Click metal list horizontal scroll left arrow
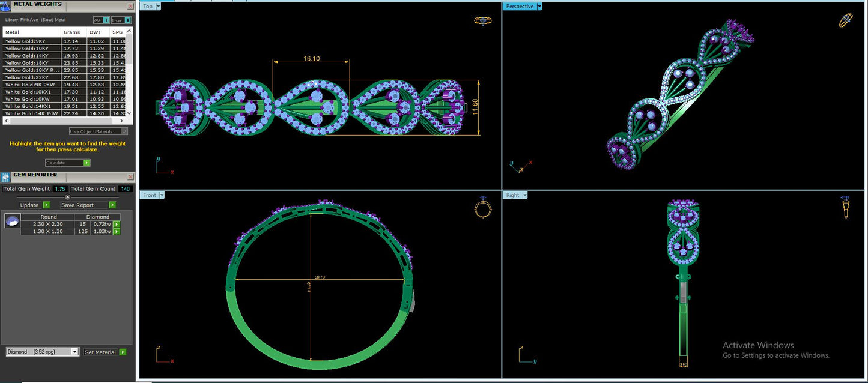Viewport: 868px width, 383px height. click(x=7, y=121)
